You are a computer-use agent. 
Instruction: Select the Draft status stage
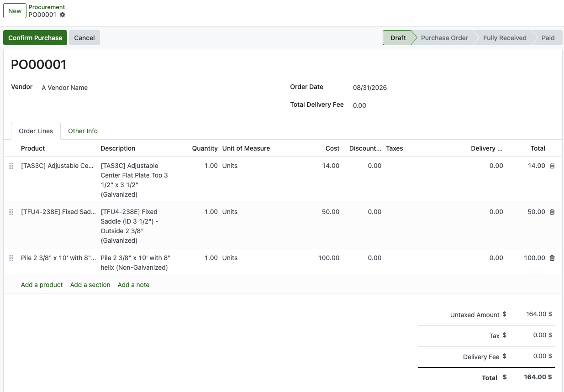click(x=398, y=38)
